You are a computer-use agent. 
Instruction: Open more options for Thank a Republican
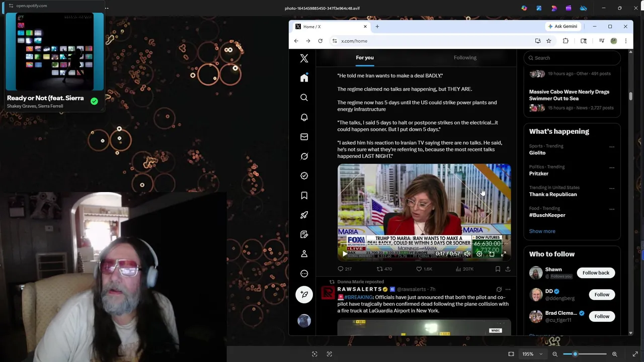pos(612,189)
